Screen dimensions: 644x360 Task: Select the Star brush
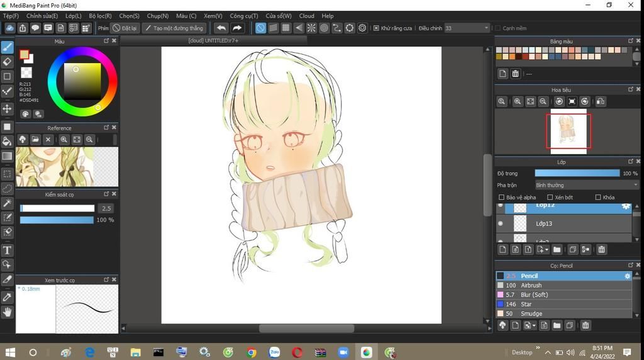pos(563,304)
